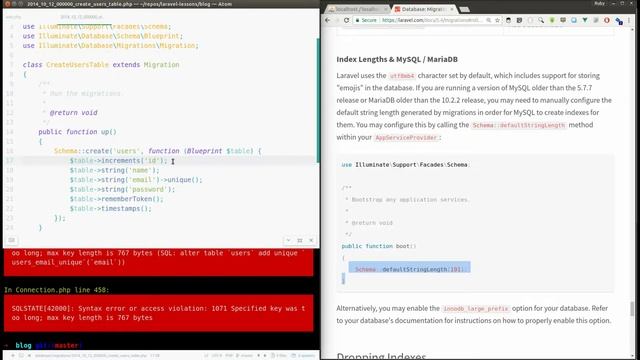The image size is (640, 360).
Task: Click the Atom editor vertical scrollbar
Action: pos(318,100)
